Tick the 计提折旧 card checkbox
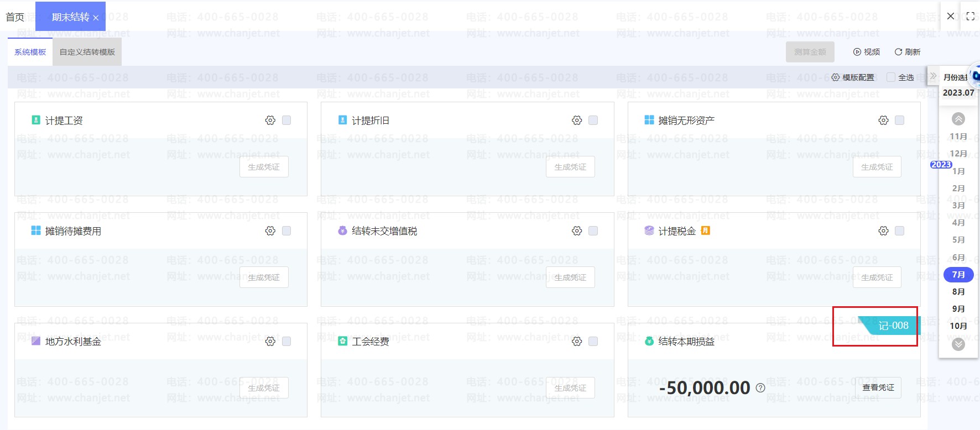This screenshot has width=980, height=430. tap(593, 120)
